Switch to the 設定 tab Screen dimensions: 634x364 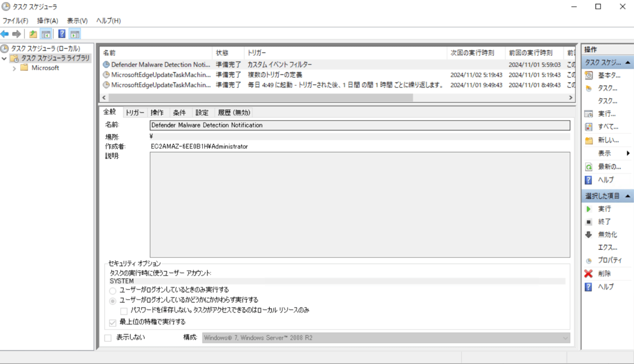[202, 112]
